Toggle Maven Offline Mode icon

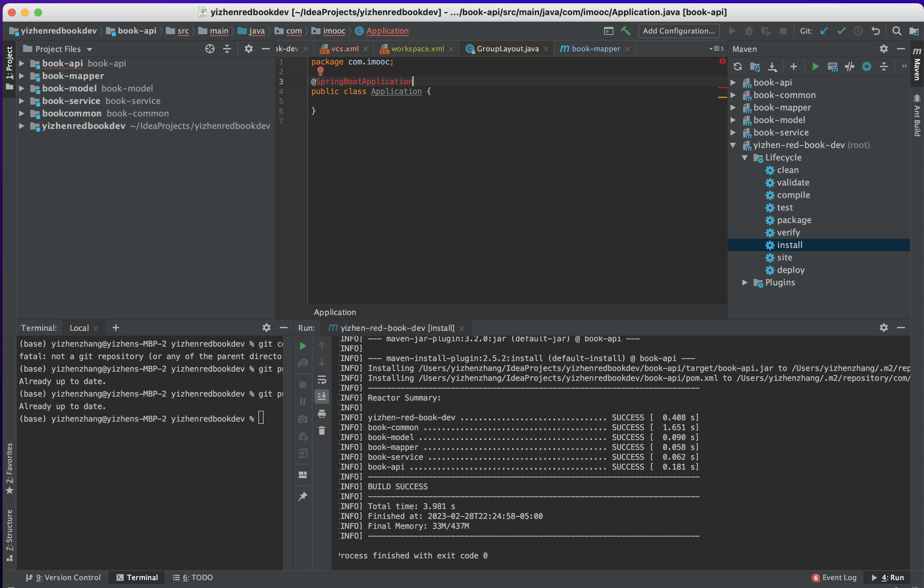pos(850,67)
